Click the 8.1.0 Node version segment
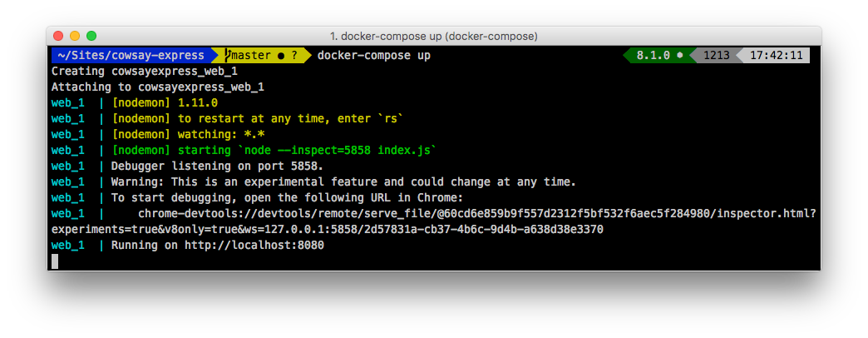868x338 pixels. click(x=658, y=56)
